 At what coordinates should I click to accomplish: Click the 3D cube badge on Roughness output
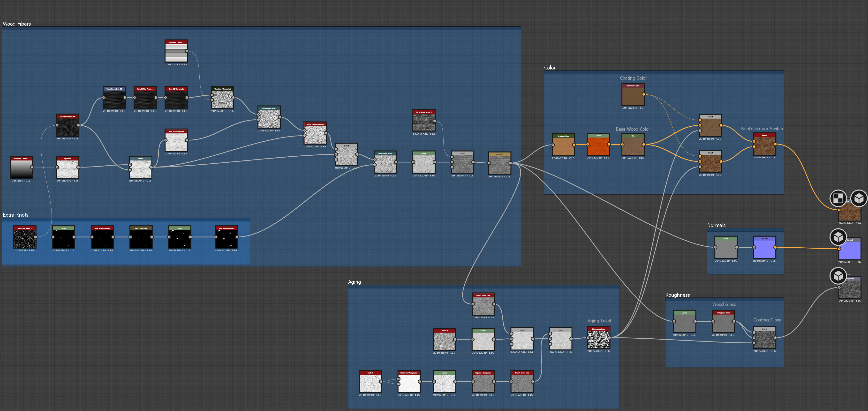coord(838,276)
